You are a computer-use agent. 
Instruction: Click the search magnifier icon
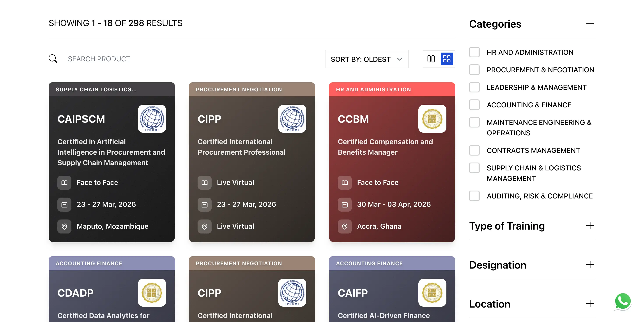point(53,58)
